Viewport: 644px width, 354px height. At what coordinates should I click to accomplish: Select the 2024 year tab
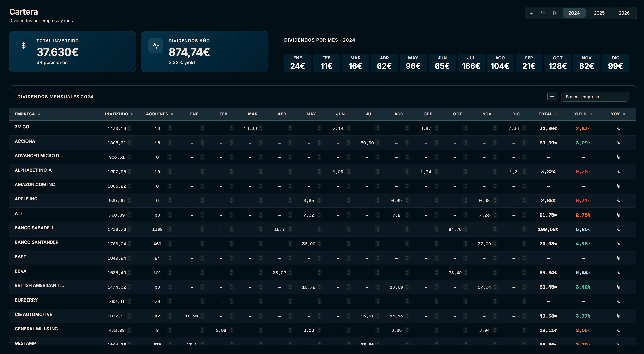pyautogui.click(x=574, y=13)
